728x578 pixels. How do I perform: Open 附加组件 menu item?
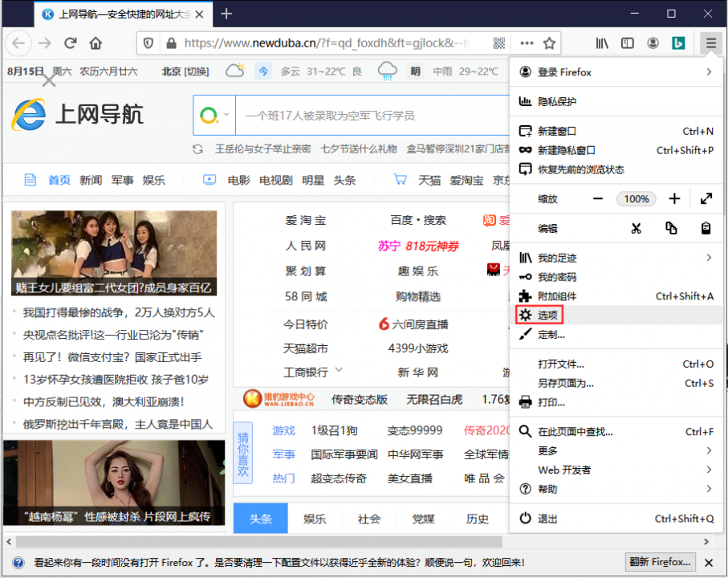tap(616, 296)
